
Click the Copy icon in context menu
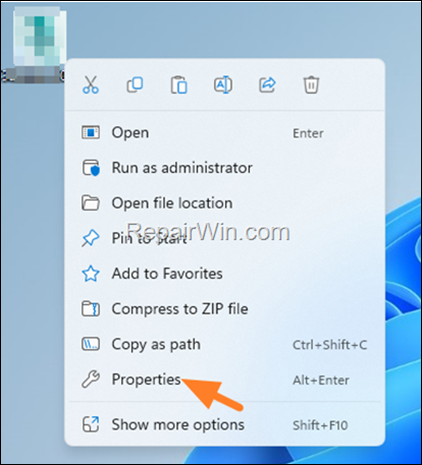pyautogui.click(x=135, y=85)
